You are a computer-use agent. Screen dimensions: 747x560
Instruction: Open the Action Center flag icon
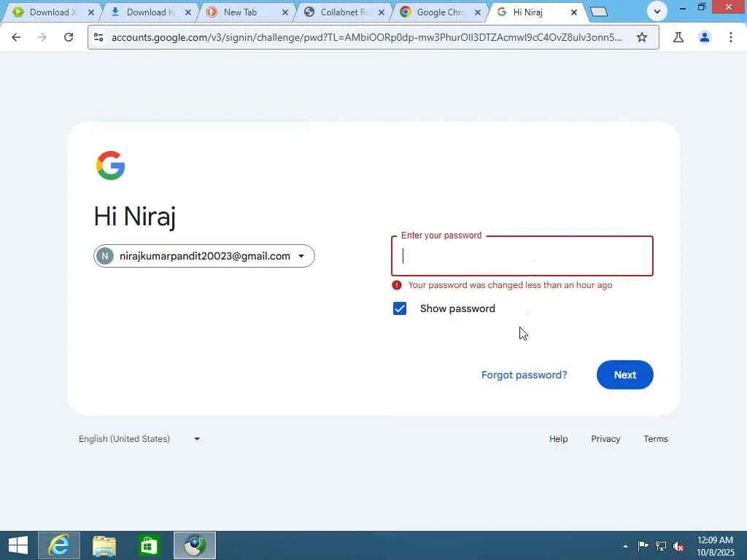[x=643, y=546]
